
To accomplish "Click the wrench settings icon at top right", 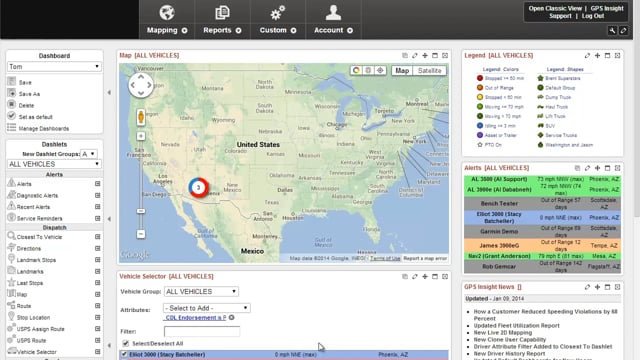I will pos(612,31).
